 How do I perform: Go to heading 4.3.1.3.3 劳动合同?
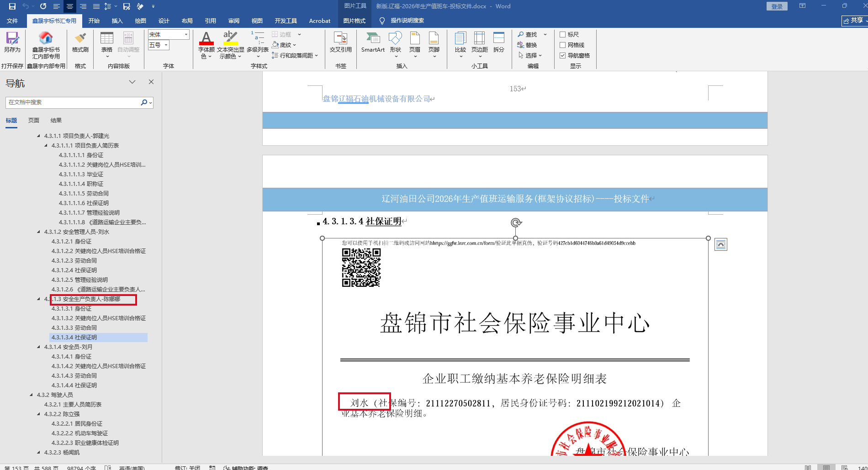(x=74, y=328)
